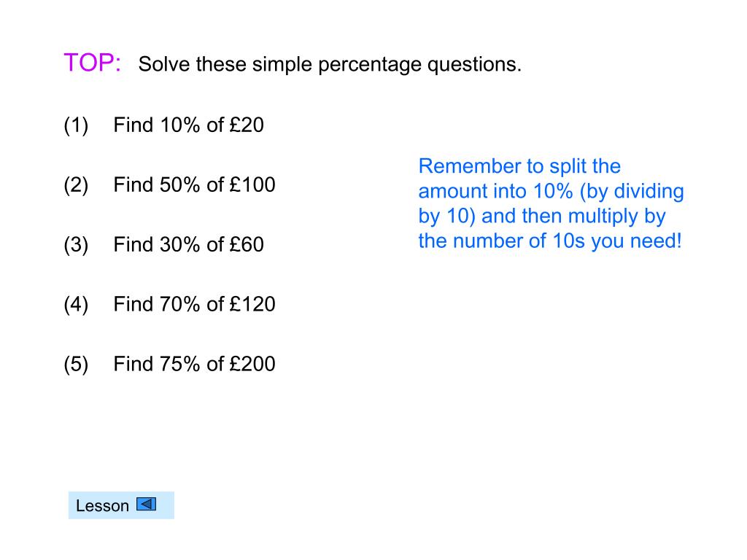Click the question number (5)

pyautogui.click(x=76, y=365)
